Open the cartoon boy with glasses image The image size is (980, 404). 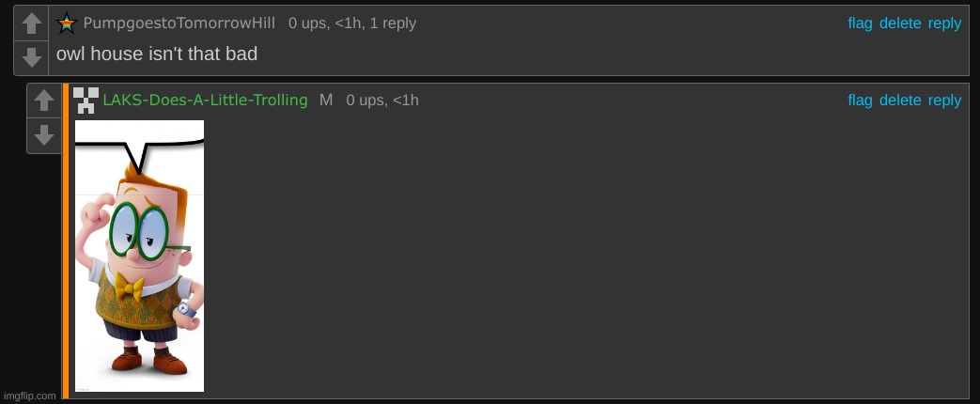tap(139, 256)
